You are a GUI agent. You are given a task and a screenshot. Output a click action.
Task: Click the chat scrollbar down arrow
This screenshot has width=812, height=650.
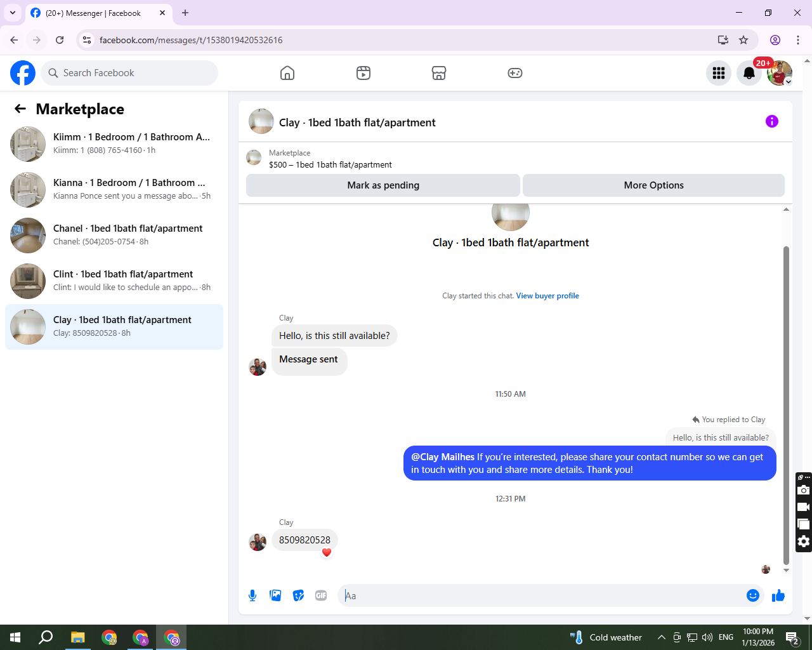coord(786,570)
